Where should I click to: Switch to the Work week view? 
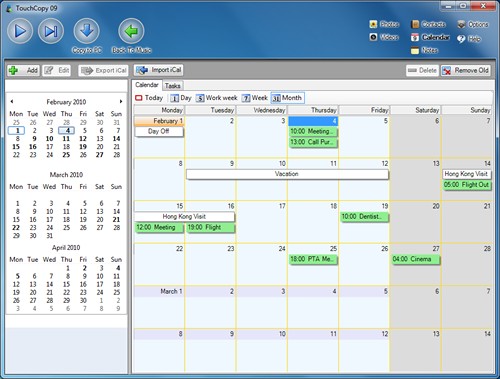click(217, 98)
